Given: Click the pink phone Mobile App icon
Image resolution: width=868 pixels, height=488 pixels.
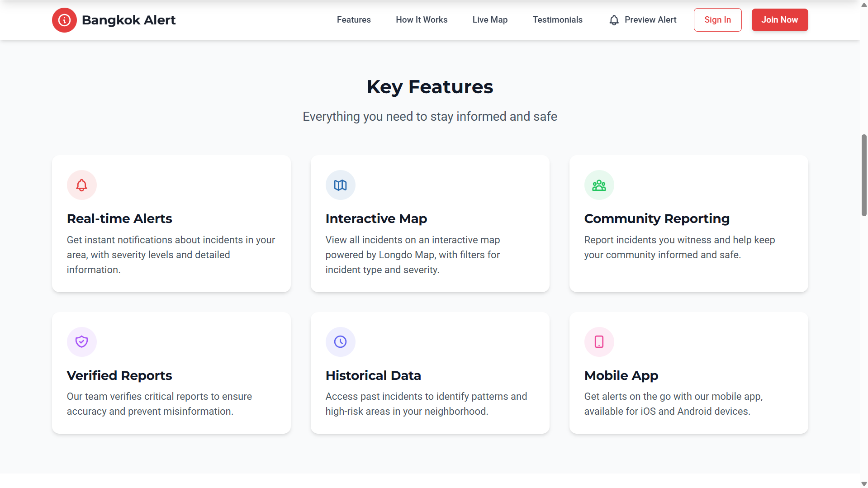Looking at the screenshot, I should click(599, 341).
